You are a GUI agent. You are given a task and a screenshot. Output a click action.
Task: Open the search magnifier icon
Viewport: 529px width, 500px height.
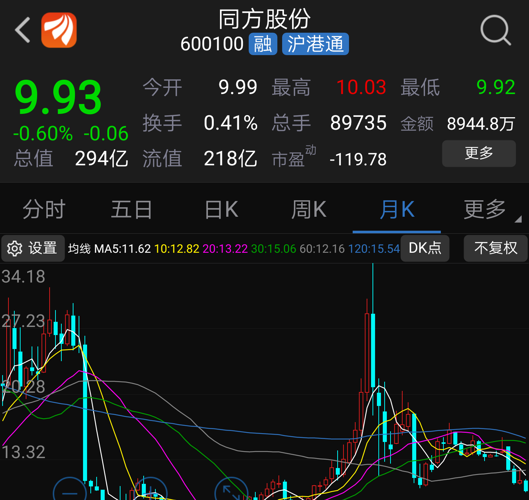pos(496,30)
